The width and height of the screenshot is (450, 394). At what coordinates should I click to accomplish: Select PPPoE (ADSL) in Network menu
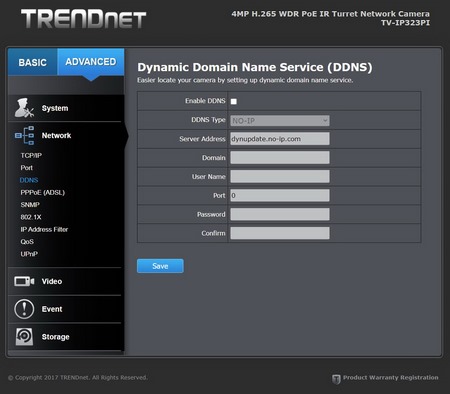(x=43, y=192)
